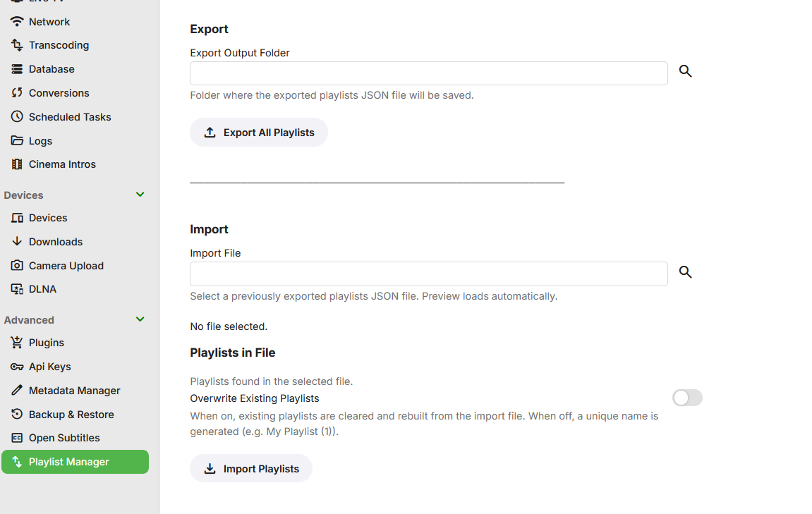The height and width of the screenshot is (514, 812).
Task: Toggle Overwrite Existing Playlists switch
Action: click(687, 398)
